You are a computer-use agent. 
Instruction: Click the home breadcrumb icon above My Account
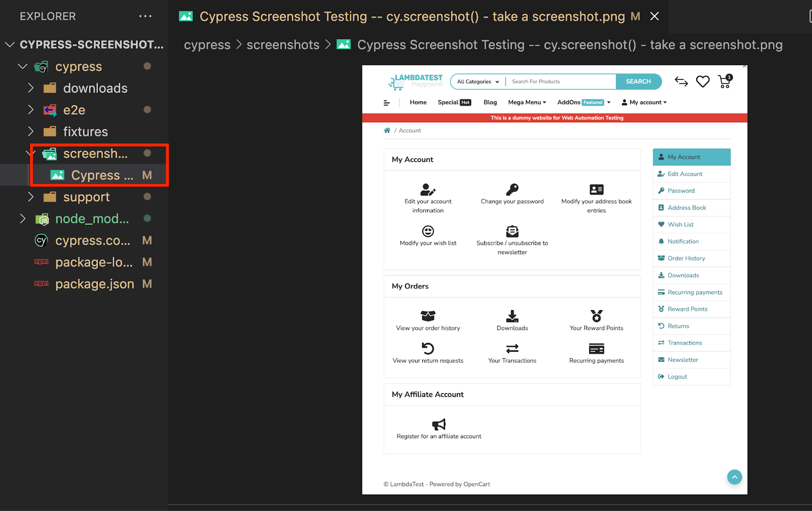388,130
